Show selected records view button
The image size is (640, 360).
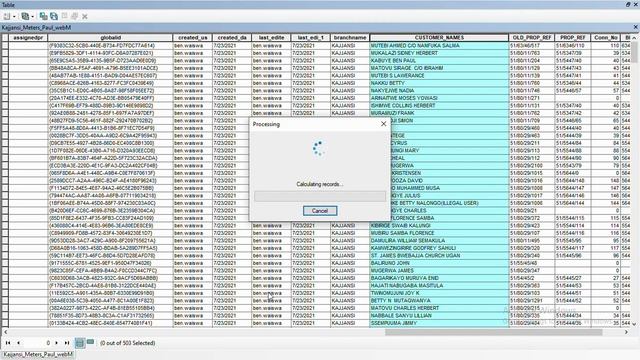tap(90, 342)
